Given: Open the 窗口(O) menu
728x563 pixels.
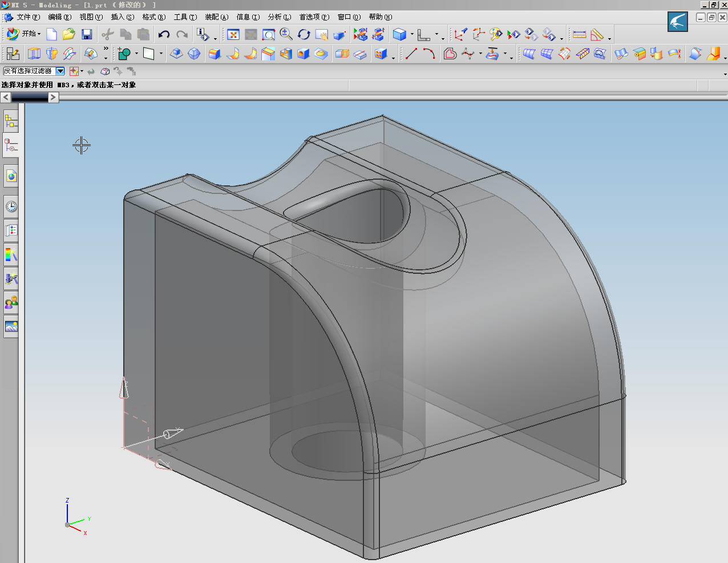Looking at the screenshot, I should pos(349,17).
